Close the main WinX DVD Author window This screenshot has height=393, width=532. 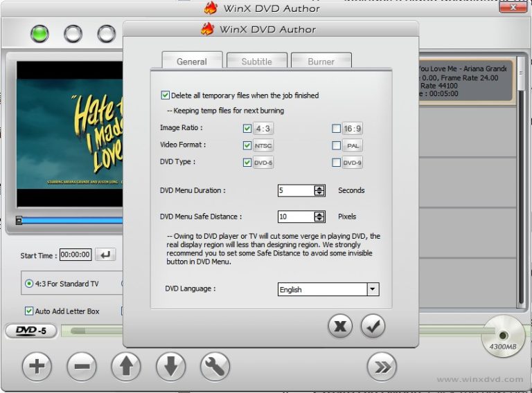513,7
